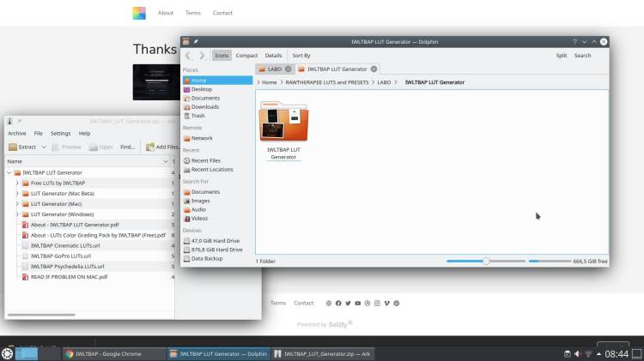Adjust the icon zoom slider in Dolphin
The height and width of the screenshot is (361, 644).
coord(486,261)
